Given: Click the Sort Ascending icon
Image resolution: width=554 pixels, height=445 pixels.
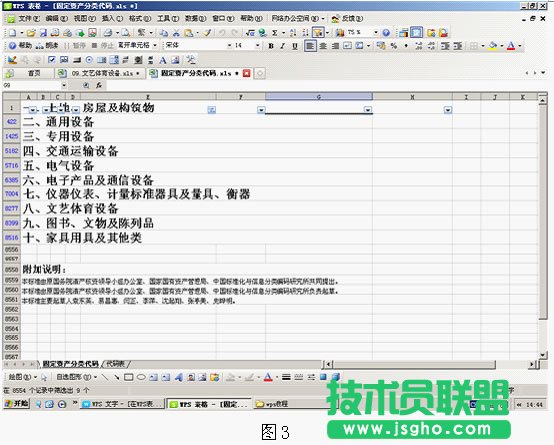Looking at the screenshot, I should point(293,33).
